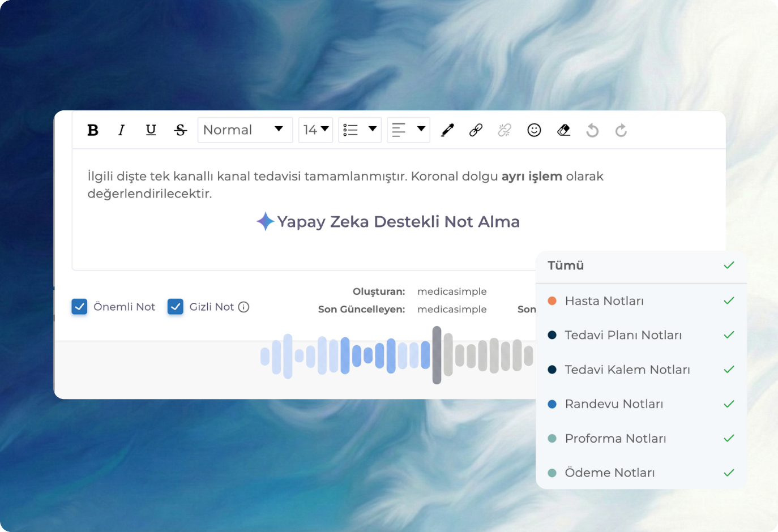The height and width of the screenshot is (532, 778).
Task: Click the AI sparkle star icon
Action: pyautogui.click(x=265, y=221)
